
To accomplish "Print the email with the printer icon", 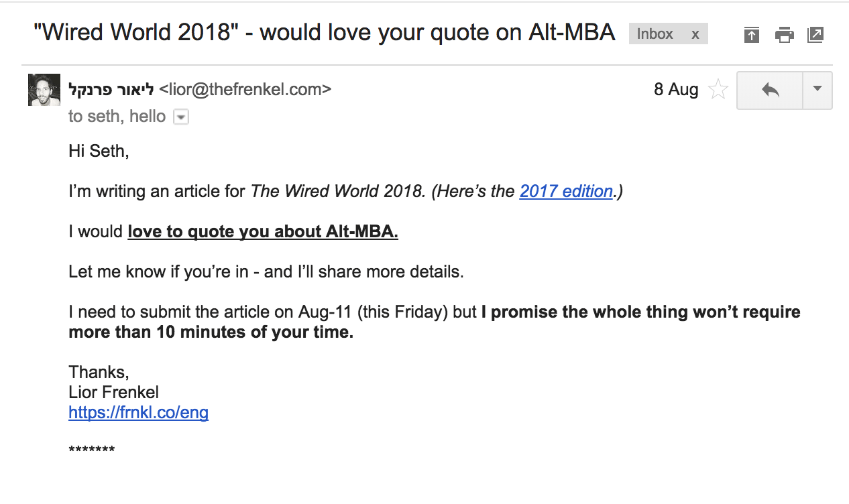I will click(784, 35).
